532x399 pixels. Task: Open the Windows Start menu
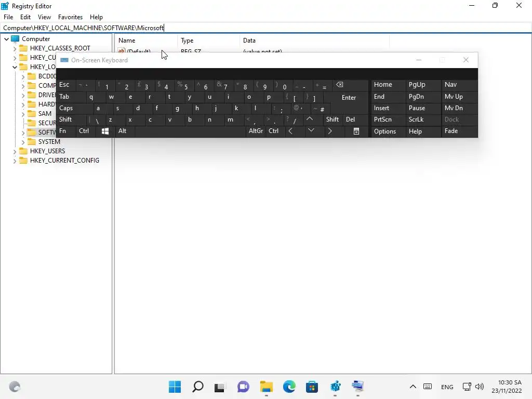tap(175, 387)
